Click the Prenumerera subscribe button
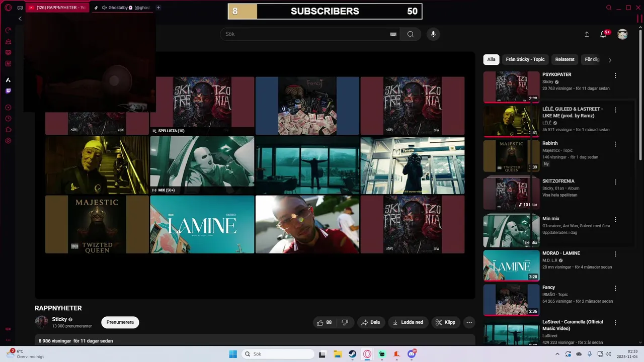 (120, 322)
